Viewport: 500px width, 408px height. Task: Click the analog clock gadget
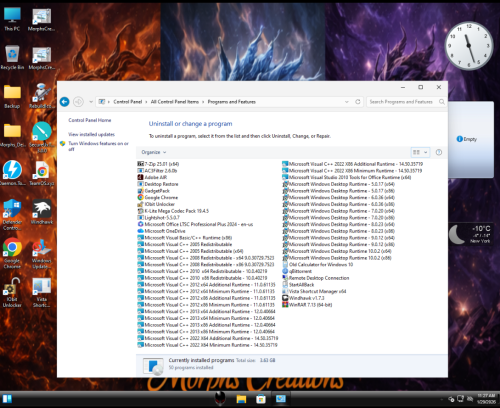pyautogui.click(x=469, y=46)
